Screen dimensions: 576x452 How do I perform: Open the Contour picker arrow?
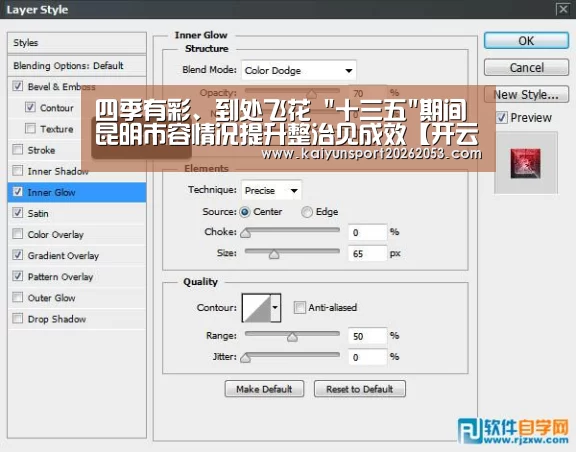coord(276,308)
